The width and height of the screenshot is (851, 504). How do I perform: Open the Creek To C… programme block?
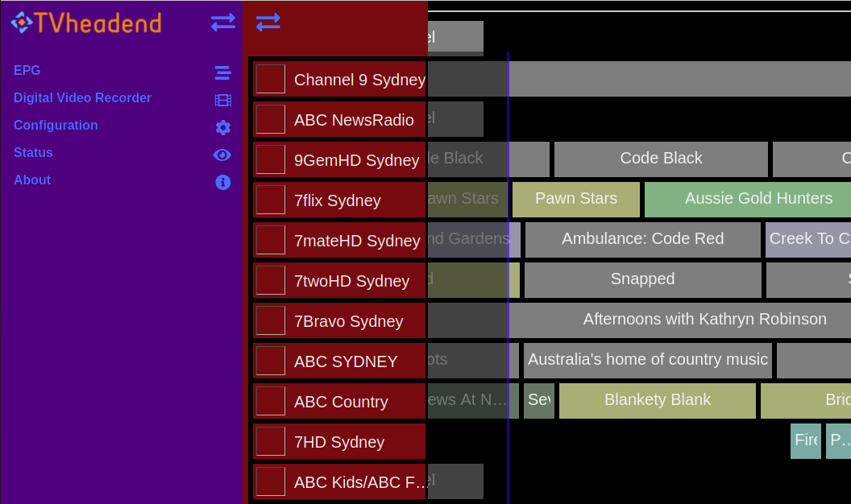pyautogui.click(x=808, y=240)
